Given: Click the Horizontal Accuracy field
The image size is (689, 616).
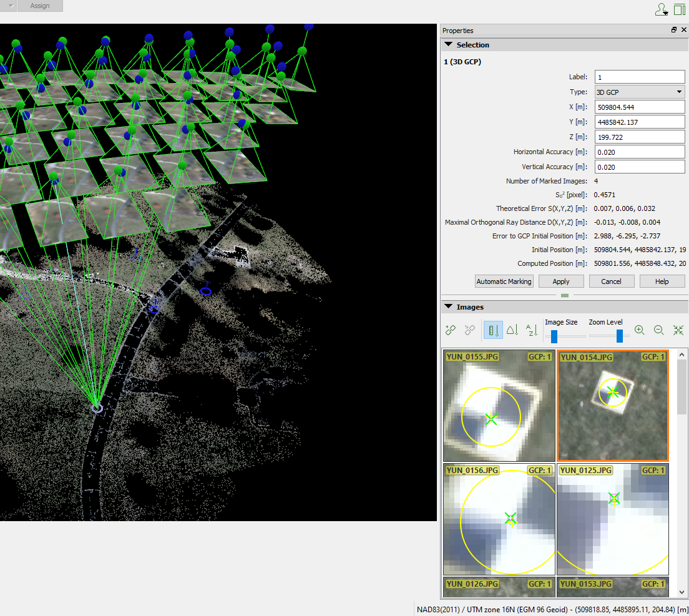Looking at the screenshot, I should 640,152.
